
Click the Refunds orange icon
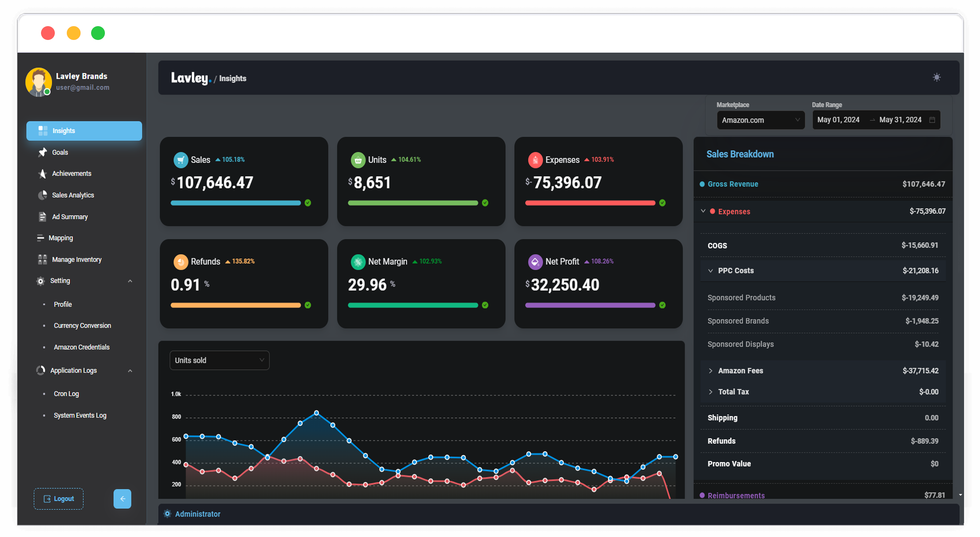point(181,262)
